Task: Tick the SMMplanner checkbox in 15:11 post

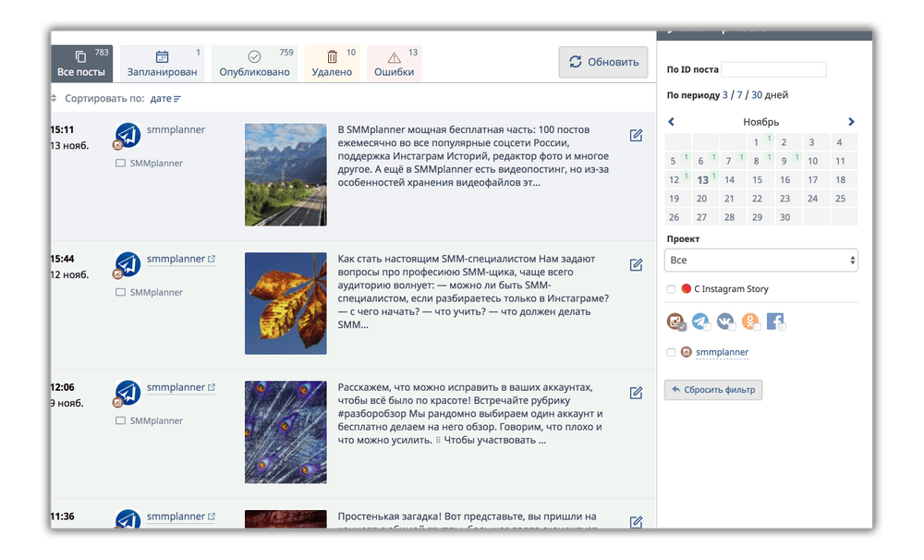Action: tap(121, 164)
